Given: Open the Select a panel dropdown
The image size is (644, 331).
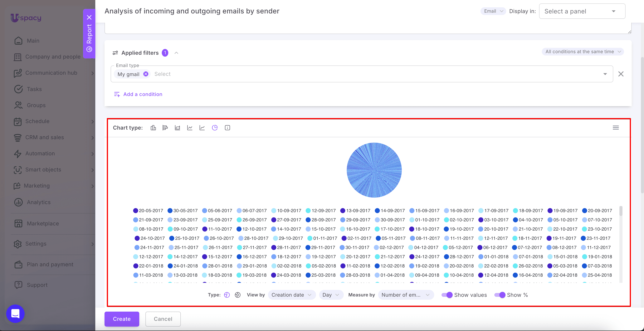Looking at the screenshot, I should pos(582,11).
